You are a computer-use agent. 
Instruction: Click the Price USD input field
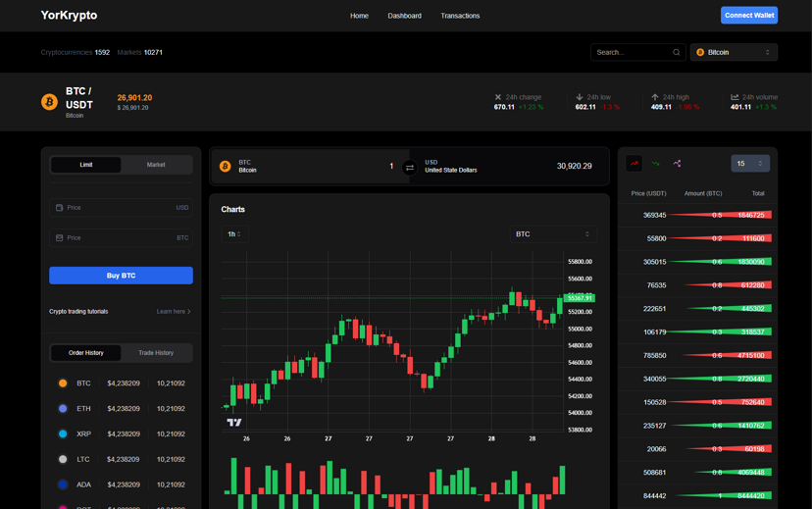pyautogui.click(x=122, y=208)
